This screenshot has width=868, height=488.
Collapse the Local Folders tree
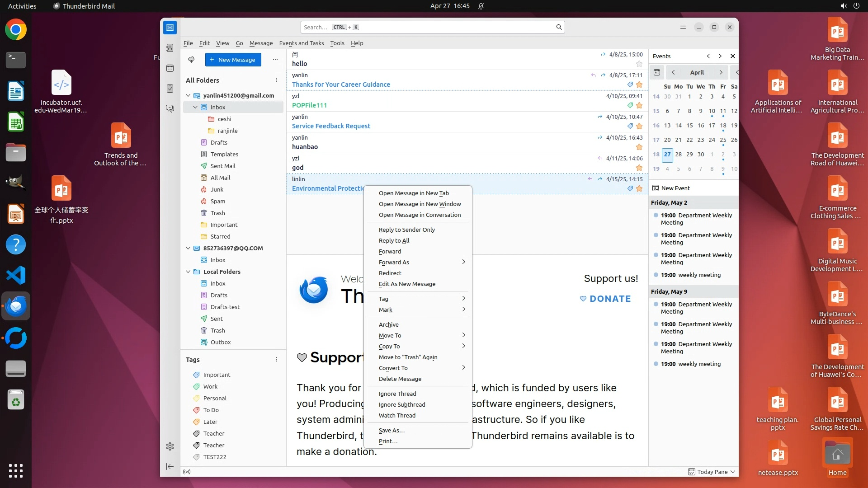[x=188, y=272]
